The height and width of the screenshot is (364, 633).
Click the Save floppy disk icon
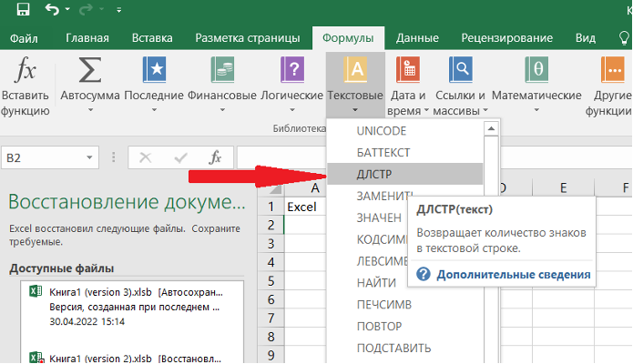pyautogui.click(x=23, y=9)
